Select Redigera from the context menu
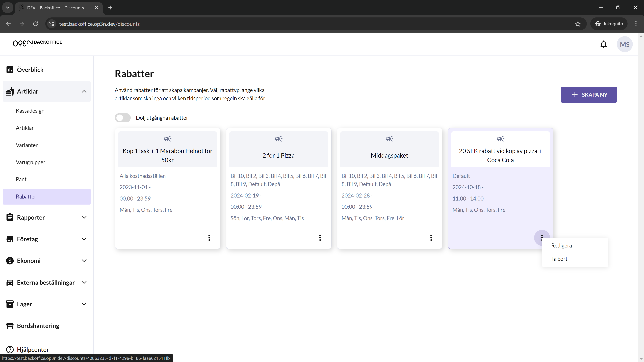 coord(561,245)
